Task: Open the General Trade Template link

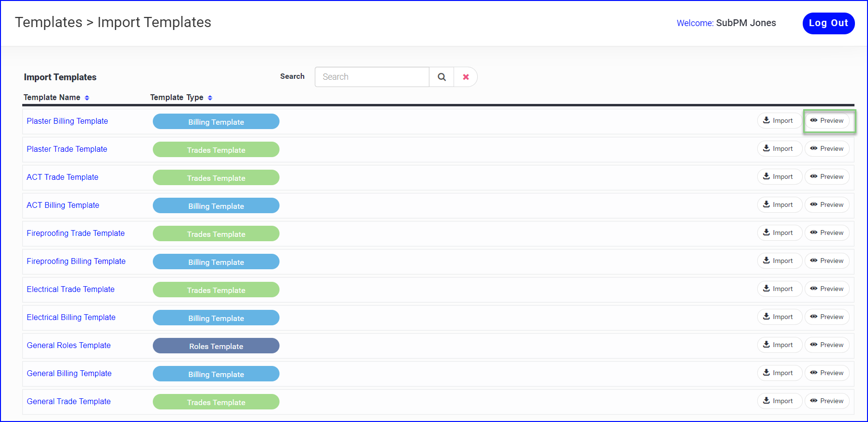Action: (x=69, y=402)
